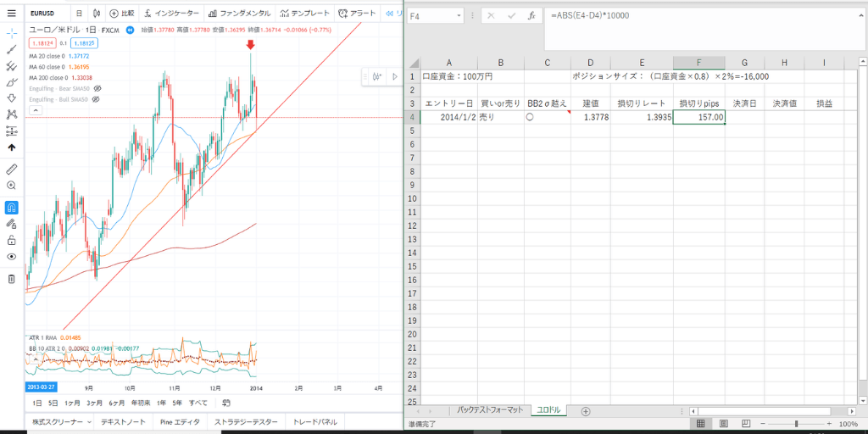Viewport: 868px width, 434px height.
Task: Select the brush drawing tool
Action: click(12, 82)
